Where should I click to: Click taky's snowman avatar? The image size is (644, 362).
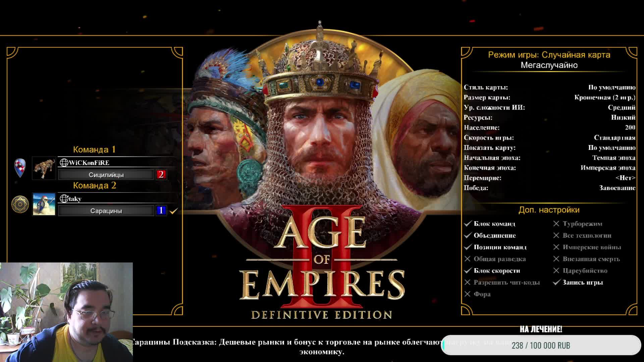[x=44, y=204]
